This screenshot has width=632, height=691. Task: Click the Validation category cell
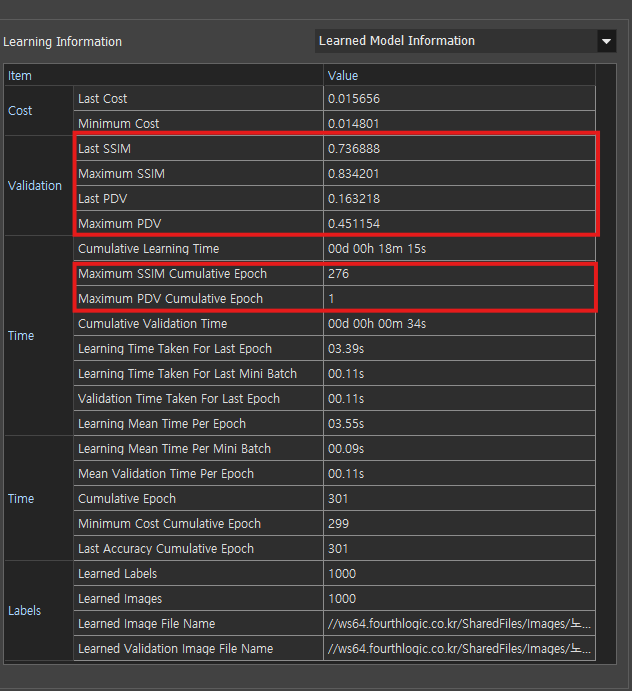[x=35, y=186]
